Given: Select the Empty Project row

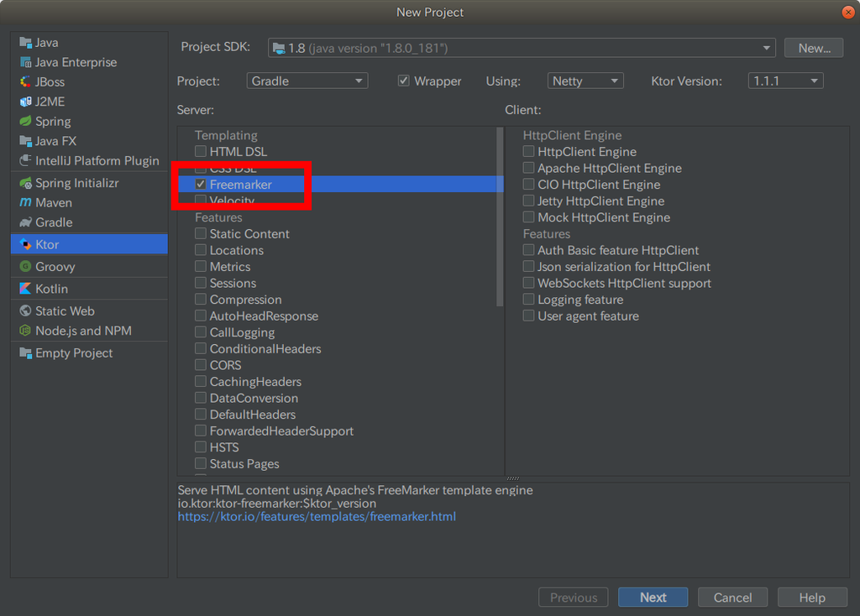Looking at the screenshot, I should [x=89, y=353].
